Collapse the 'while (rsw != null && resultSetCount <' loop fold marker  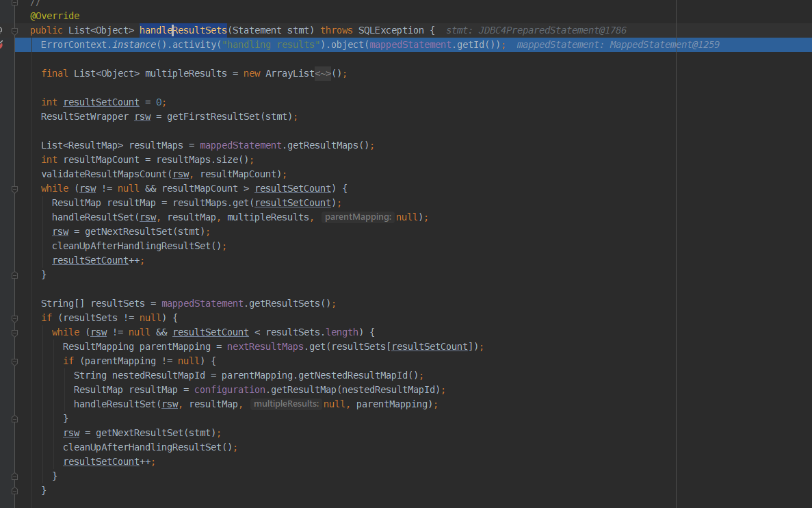coord(14,333)
